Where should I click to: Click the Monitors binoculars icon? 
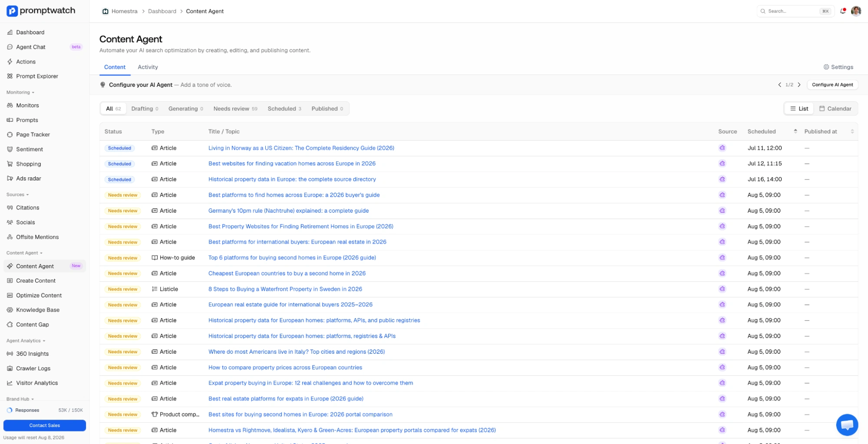pos(10,105)
